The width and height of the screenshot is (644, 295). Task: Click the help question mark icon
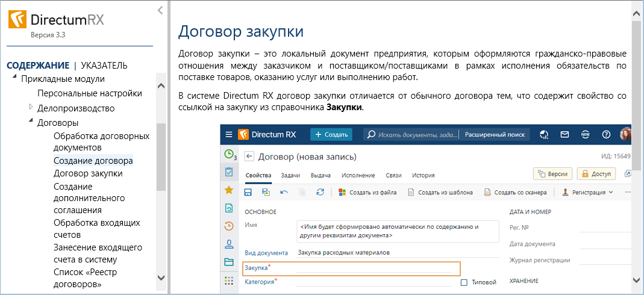606,134
